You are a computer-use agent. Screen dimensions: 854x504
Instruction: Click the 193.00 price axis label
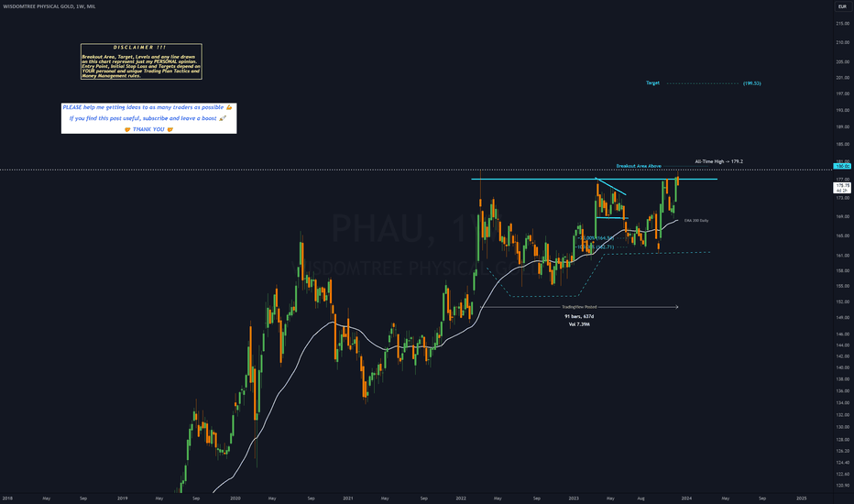pyautogui.click(x=843, y=110)
